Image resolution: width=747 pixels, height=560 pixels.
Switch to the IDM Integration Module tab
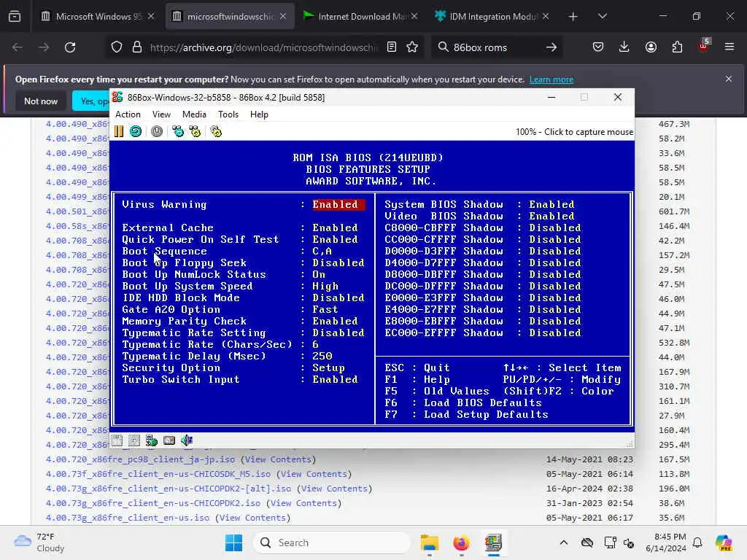492,17
